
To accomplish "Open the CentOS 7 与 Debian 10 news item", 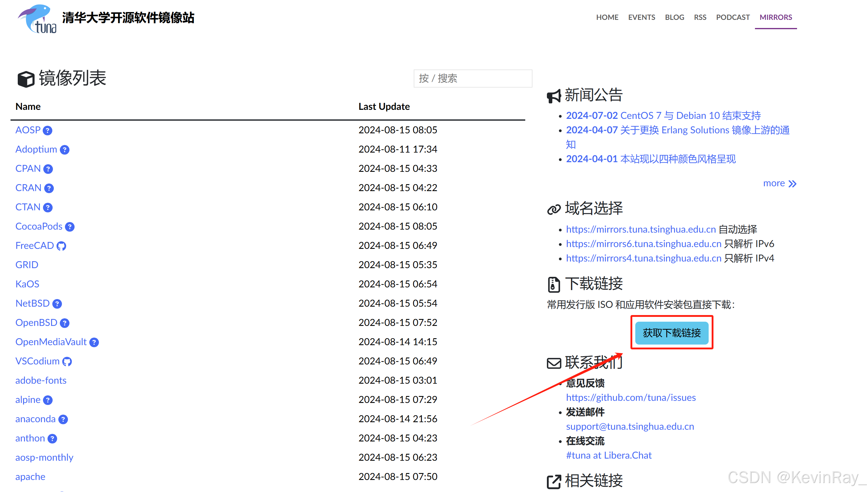I will (x=664, y=116).
